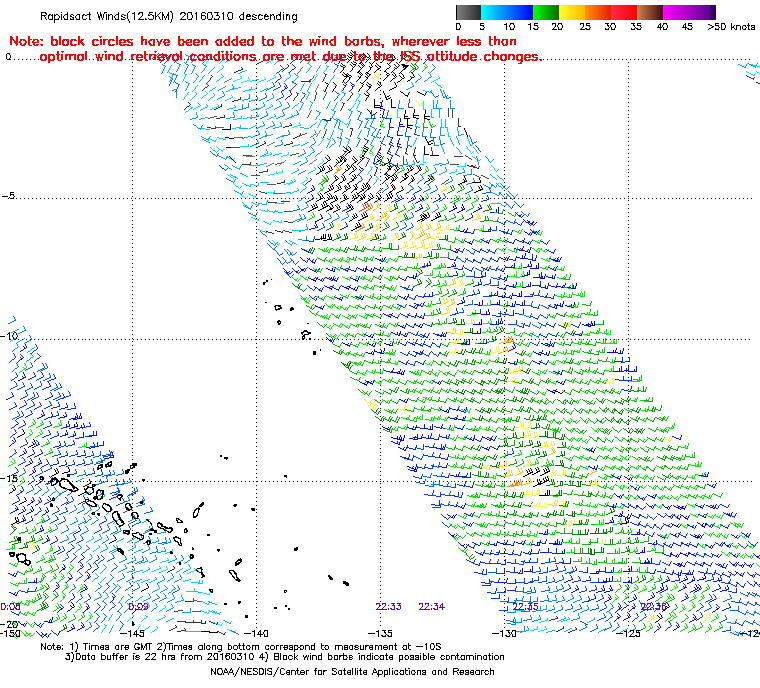Click the '25' label under the color bar
The image size is (760, 688).
tap(585, 27)
